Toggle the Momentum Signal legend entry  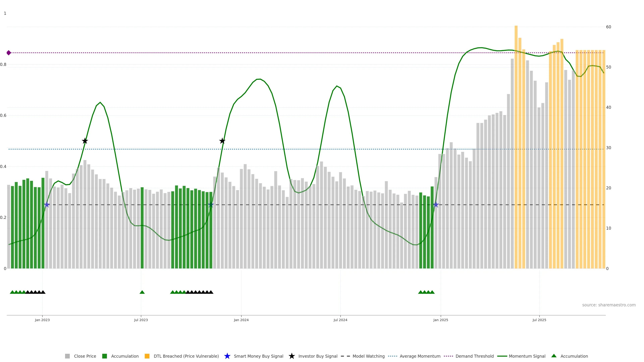(x=527, y=356)
